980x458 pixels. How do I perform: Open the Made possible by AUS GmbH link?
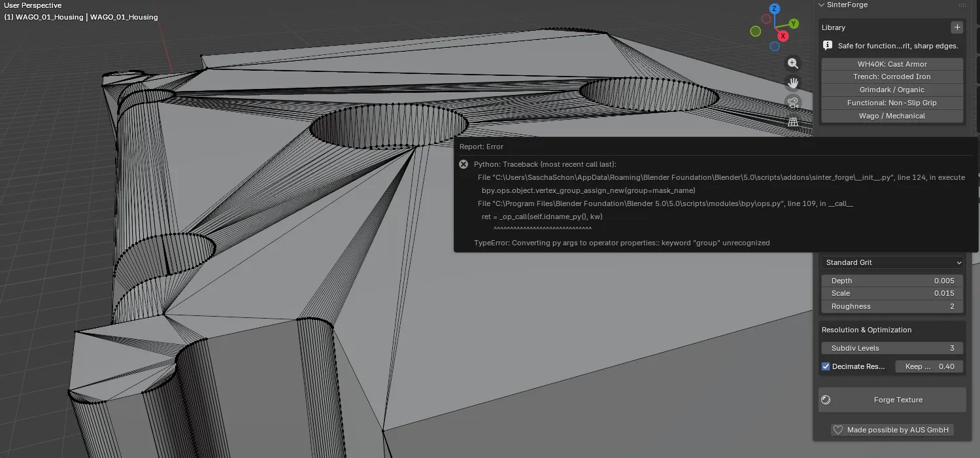892,430
